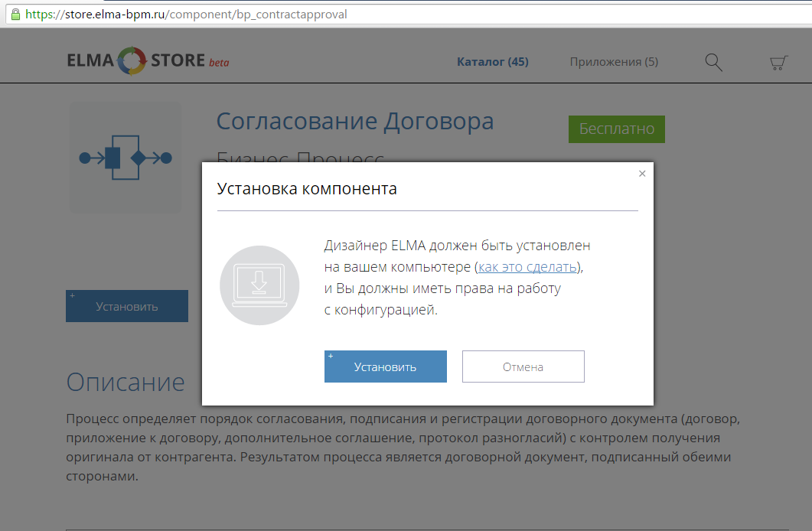Click the Согласование Договора page title
Image resolution: width=812 pixels, height=531 pixels.
355,121
